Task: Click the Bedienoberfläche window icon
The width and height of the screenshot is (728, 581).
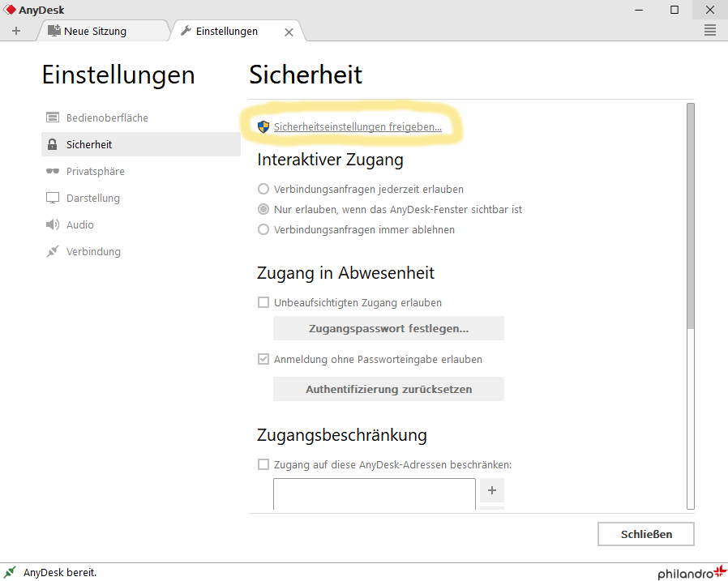Action: [x=53, y=117]
